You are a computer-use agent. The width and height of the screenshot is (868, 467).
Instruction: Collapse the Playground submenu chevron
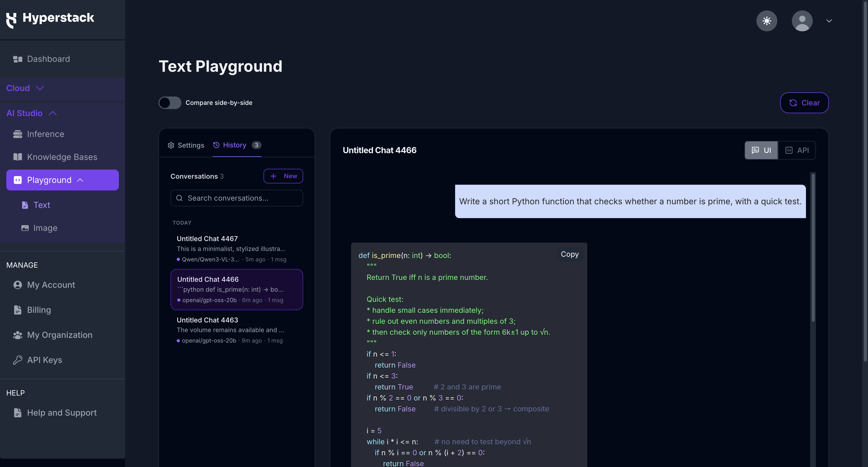coord(80,180)
